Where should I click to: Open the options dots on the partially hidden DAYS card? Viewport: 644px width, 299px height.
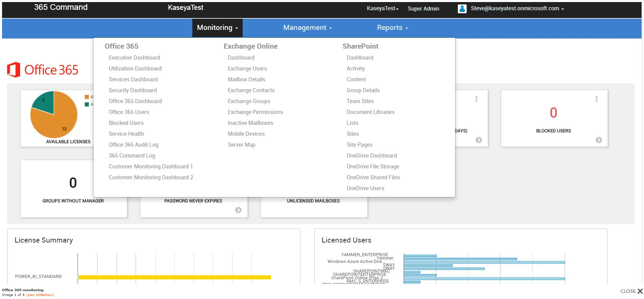[476, 99]
